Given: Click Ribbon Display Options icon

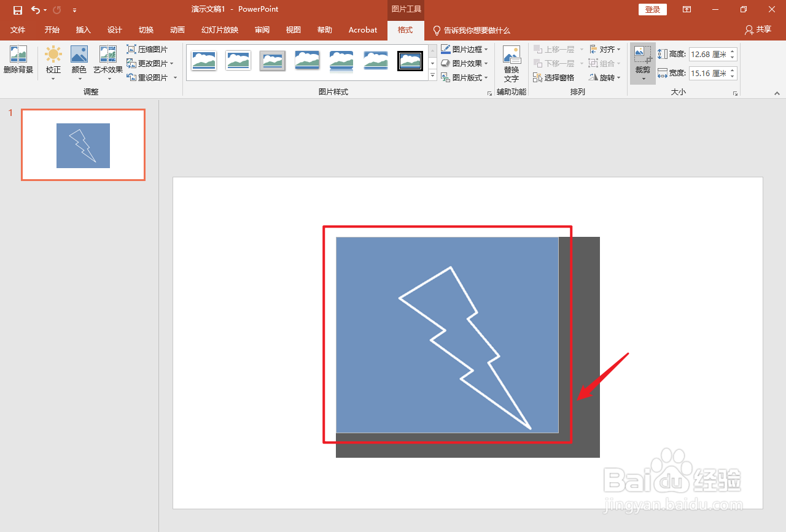Looking at the screenshot, I should [x=687, y=10].
